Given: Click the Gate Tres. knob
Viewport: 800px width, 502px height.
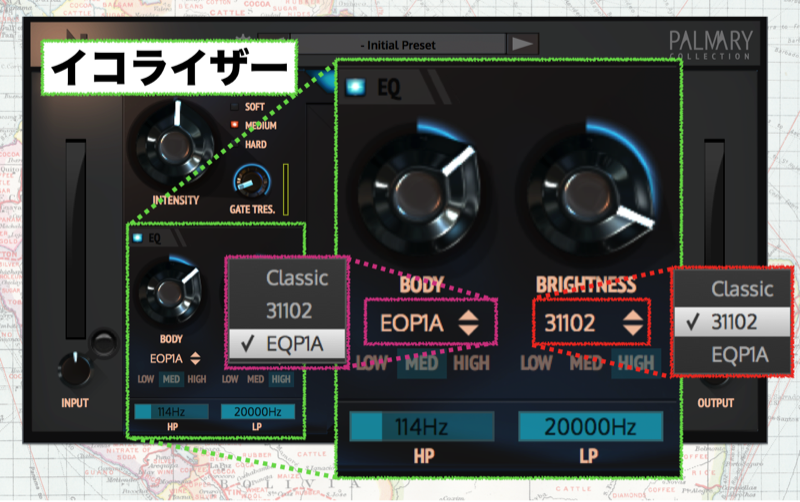Looking at the screenshot, I should tap(252, 181).
